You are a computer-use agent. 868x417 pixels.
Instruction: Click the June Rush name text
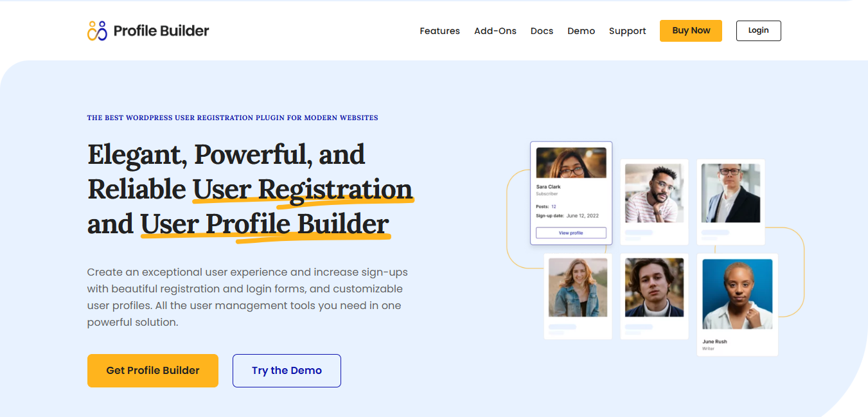click(714, 342)
